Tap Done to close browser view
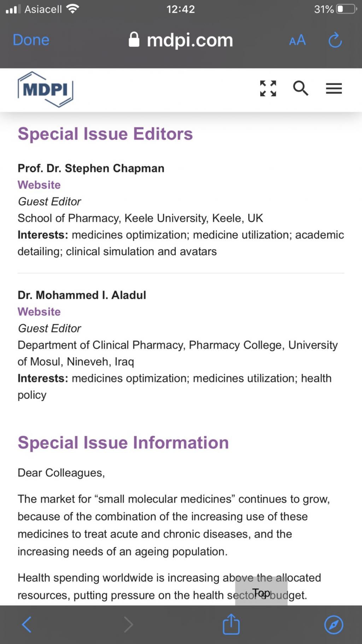Viewport: 362px width, 644px height. [x=31, y=40]
